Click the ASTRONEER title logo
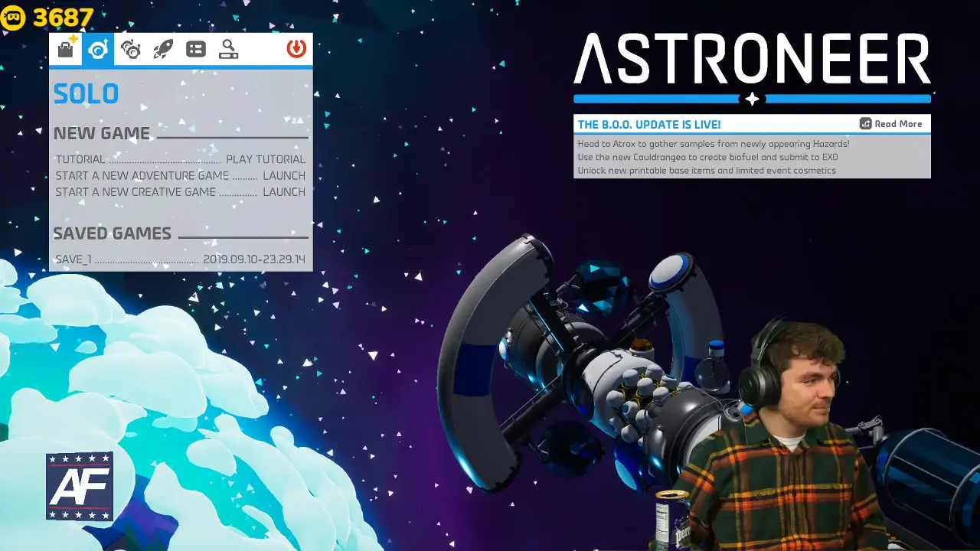This screenshot has height=551, width=980. point(752,59)
